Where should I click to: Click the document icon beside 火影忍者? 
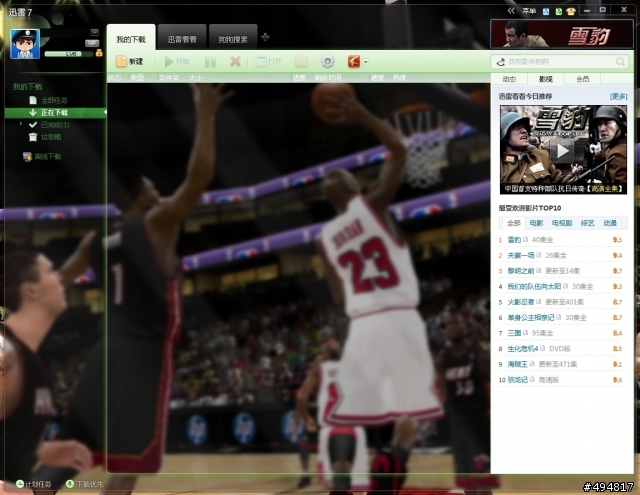click(538, 302)
